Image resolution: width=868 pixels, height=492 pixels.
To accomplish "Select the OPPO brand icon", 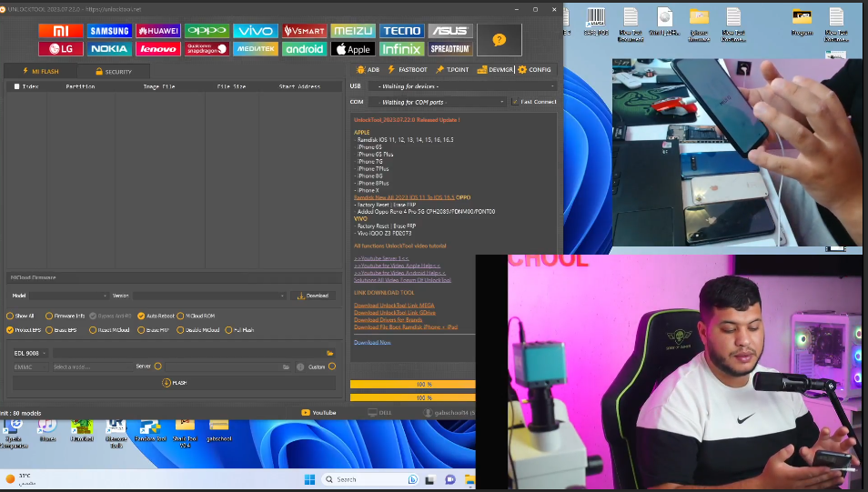I will pyautogui.click(x=207, y=31).
